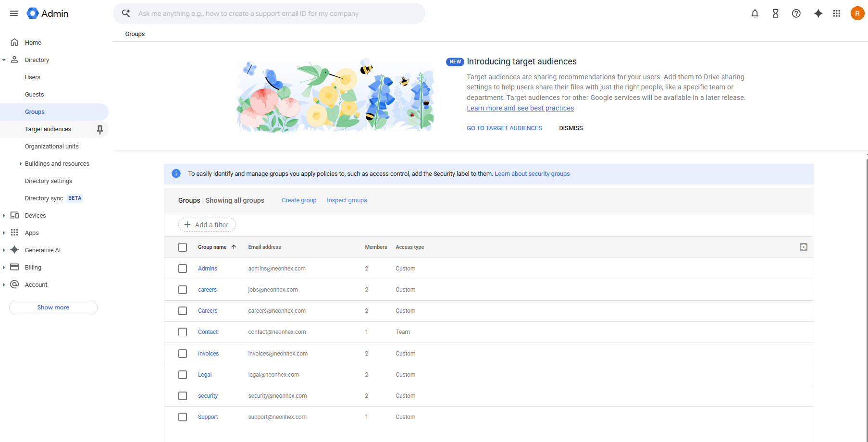This screenshot has width=868, height=442.
Task: Open Guests in the sidebar
Action: pos(34,95)
